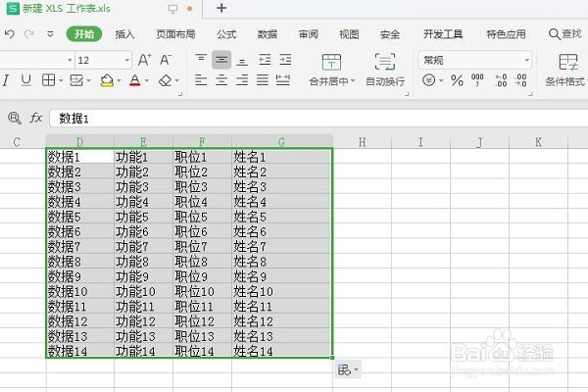
Task: Click the zoom magnifier beside fx
Action: 15,119
